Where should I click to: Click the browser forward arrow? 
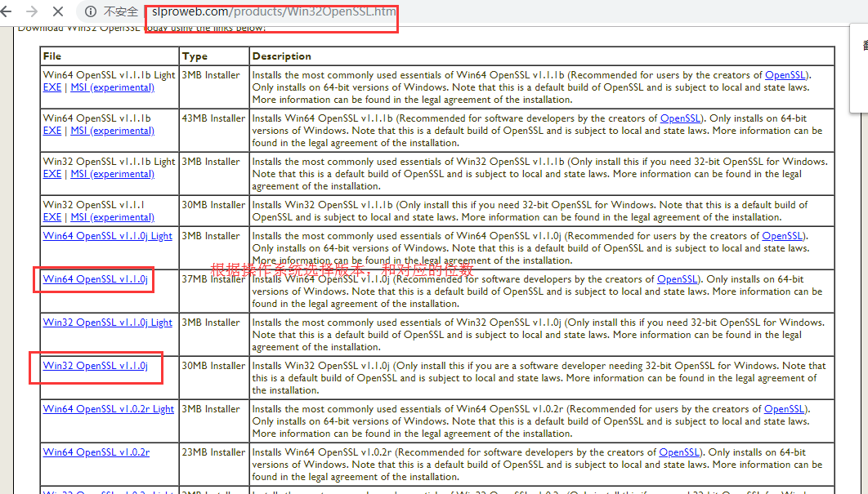pyautogui.click(x=32, y=11)
